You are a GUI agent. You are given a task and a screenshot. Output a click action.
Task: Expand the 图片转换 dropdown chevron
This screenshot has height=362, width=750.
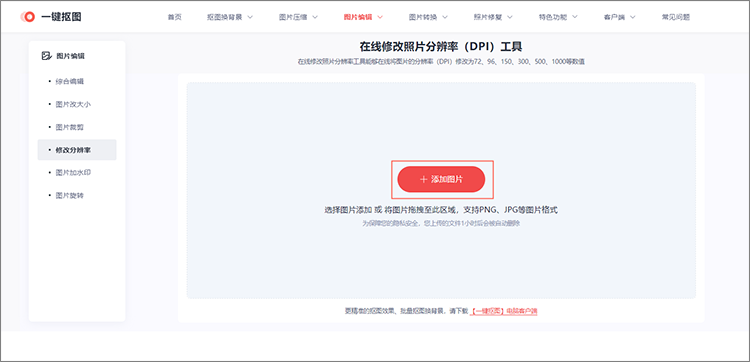(445, 17)
